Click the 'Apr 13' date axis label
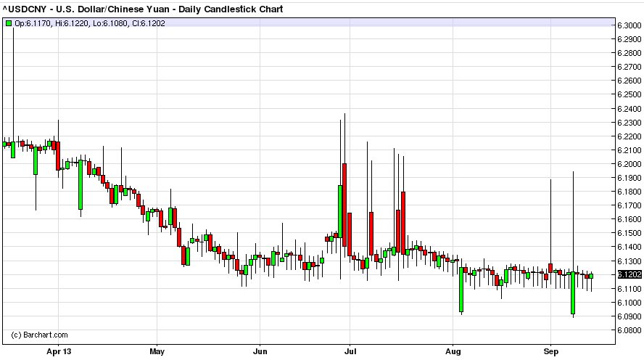 (x=59, y=351)
